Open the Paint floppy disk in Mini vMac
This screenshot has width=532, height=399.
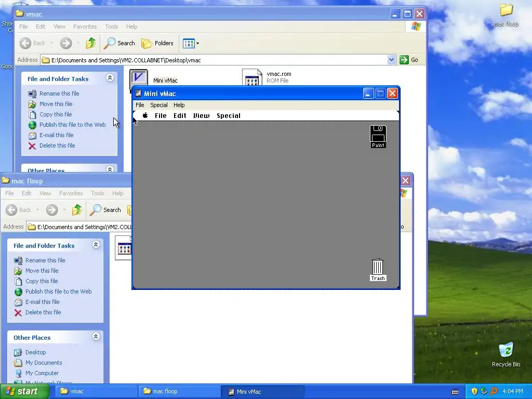(x=378, y=137)
